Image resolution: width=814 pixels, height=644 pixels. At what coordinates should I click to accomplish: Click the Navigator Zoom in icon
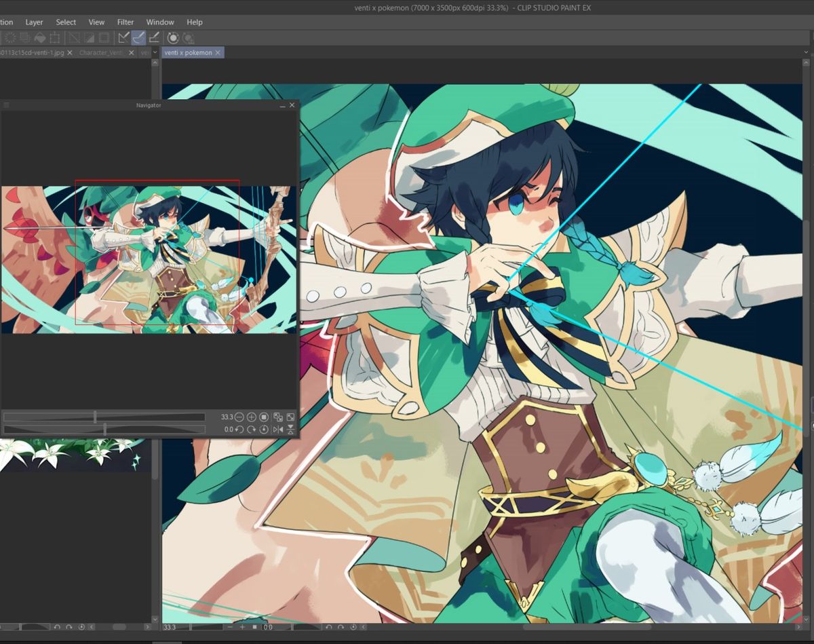(252, 417)
